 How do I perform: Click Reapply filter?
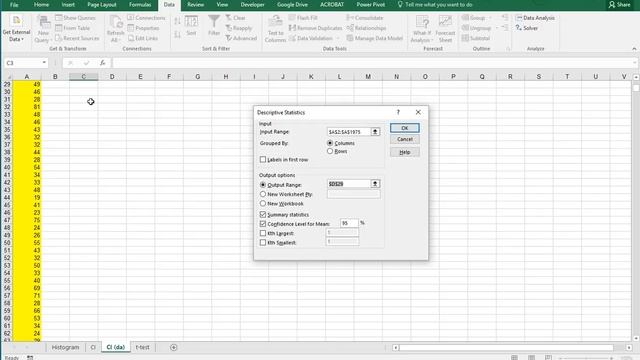point(239,28)
